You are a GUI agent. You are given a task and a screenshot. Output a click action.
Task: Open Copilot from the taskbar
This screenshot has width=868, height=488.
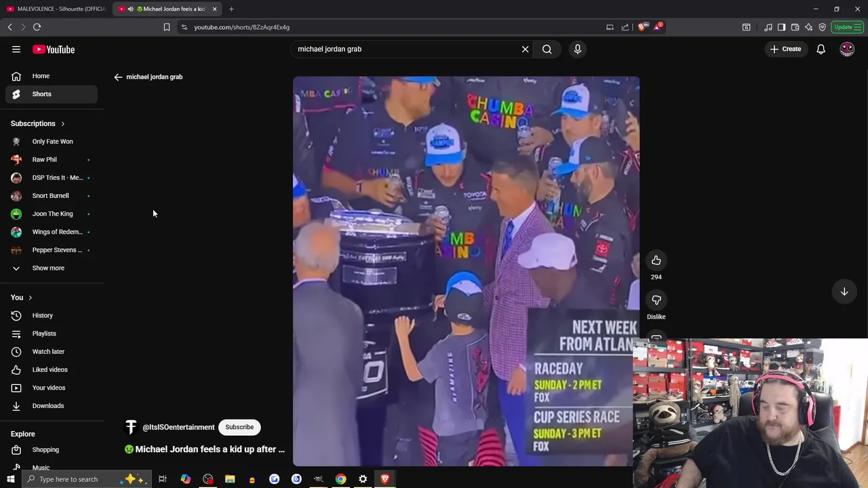point(185,479)
